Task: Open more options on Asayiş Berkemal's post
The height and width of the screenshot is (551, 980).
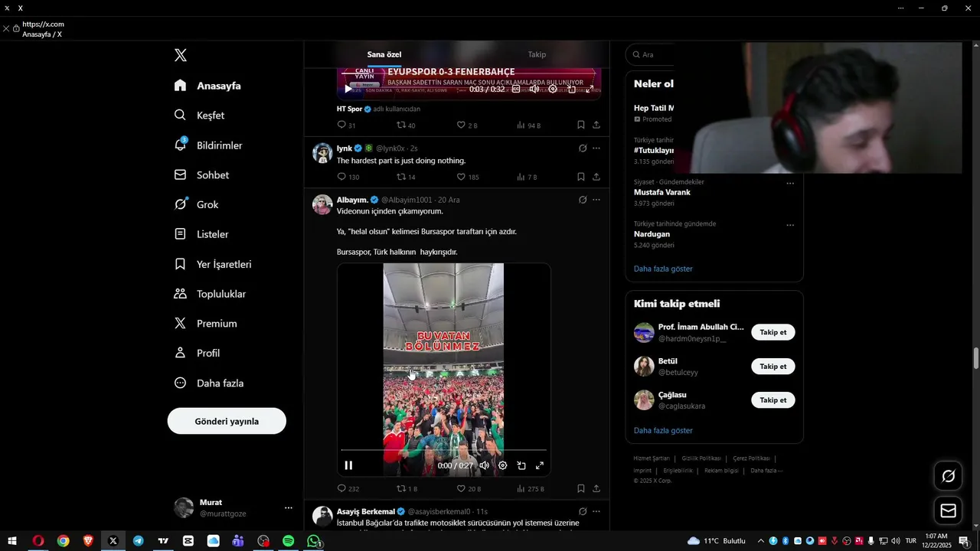Action: click(596, 511)
